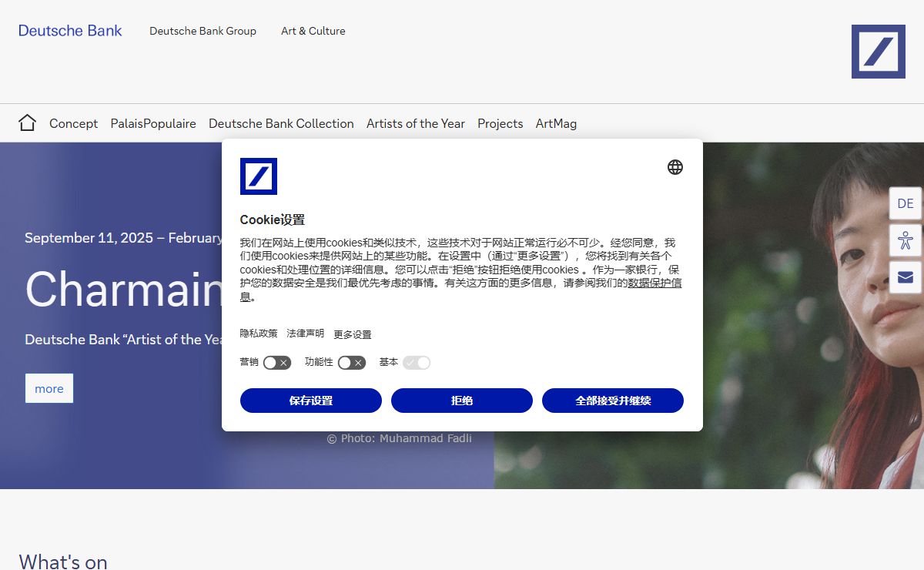Open the ArtMag menu item
Viewport: 924px width, 570px height.
(556, 123)
